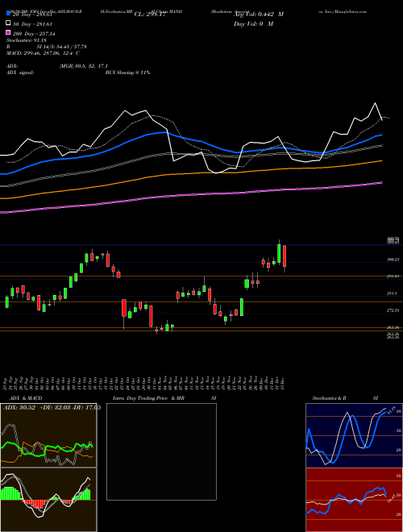Select the '200 Day = 257.14' legend text
The width and height of the screenshot is (403, 532).
click(x=34, y=34)
